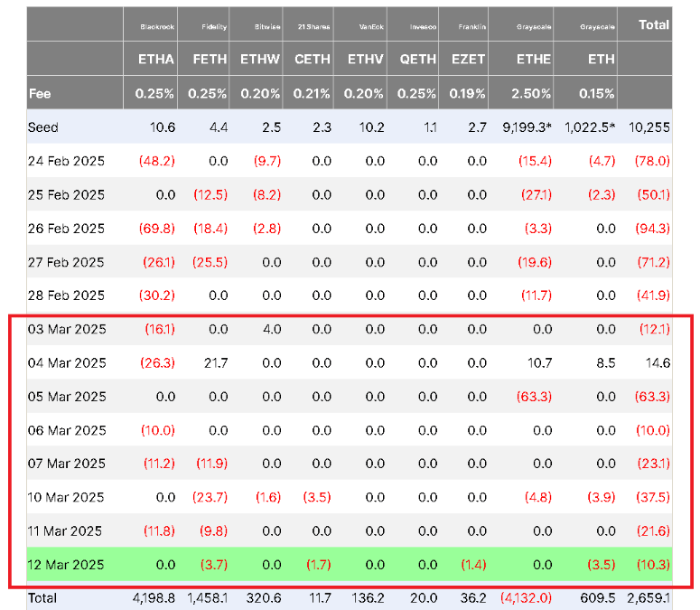Click the 1,022.5* seed value
Screen dimensions: 700x610
pos(590,127)
